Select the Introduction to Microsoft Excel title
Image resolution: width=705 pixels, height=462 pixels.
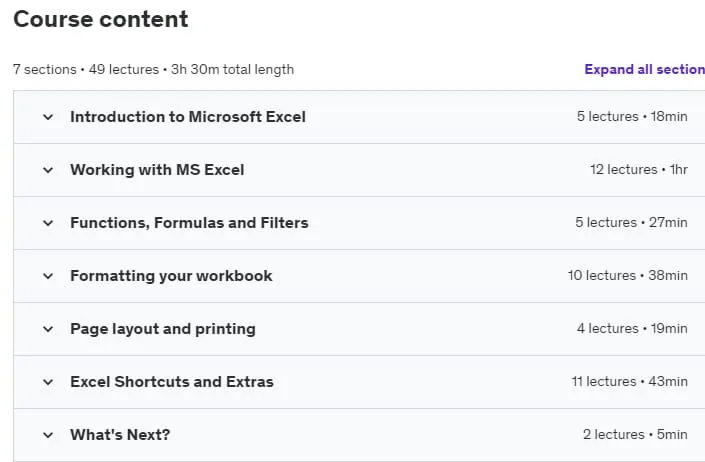click(188, 117)
